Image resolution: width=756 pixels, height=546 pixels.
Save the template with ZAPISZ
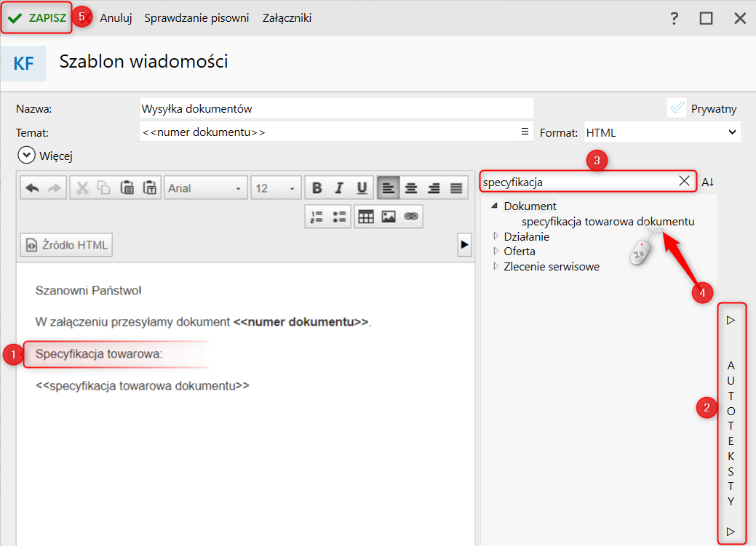point(36,18)
